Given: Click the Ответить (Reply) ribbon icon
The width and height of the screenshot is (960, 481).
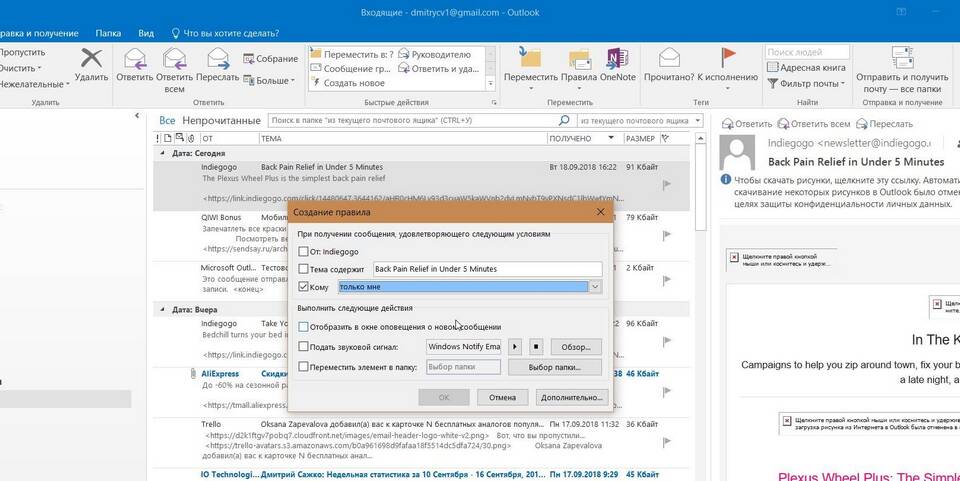Looking at the screenshot, I should pyautogui.click(x=134, y=61).
